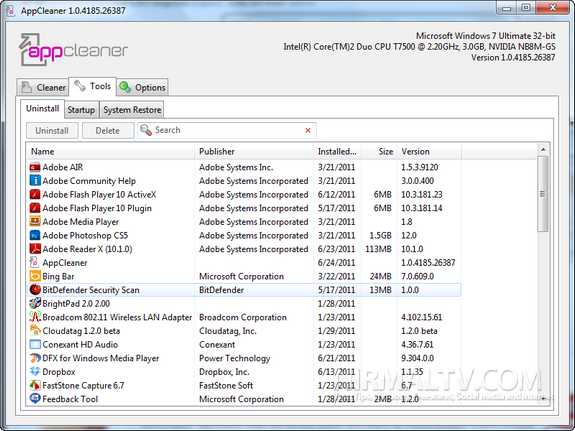Click the Adobe AIR app icon
This screenshot has height=431, width=575.
(35, 167)
